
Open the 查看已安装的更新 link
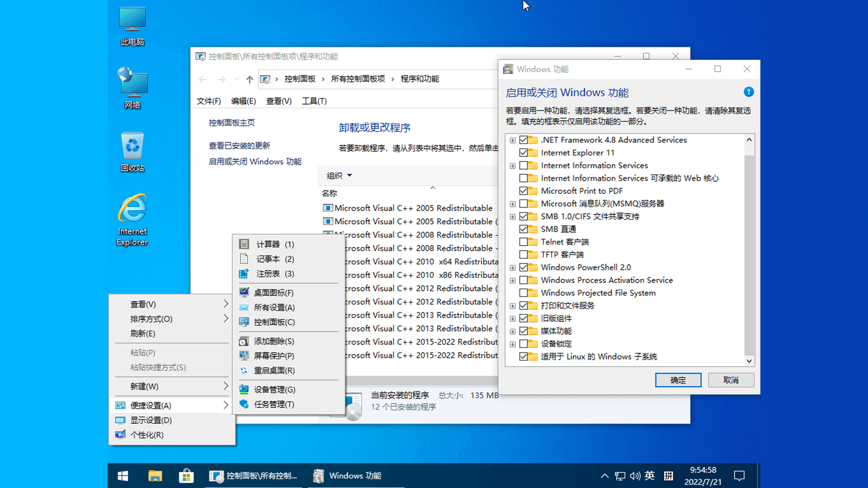[x=239, y=145]
